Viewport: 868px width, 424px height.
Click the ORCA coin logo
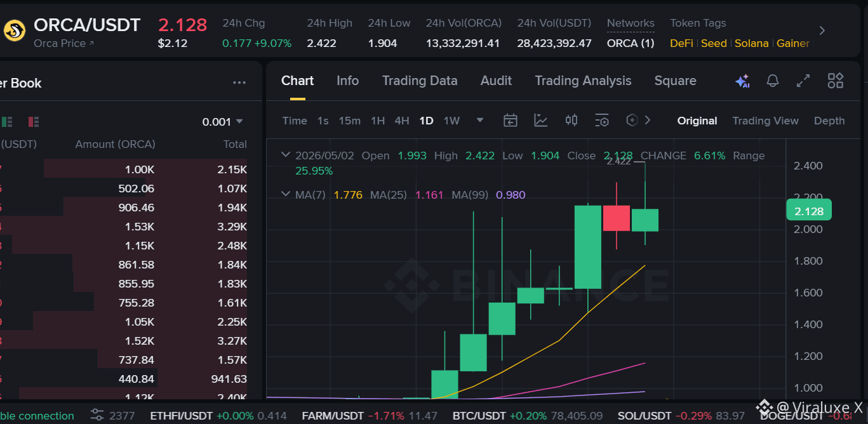pos(14,30)
